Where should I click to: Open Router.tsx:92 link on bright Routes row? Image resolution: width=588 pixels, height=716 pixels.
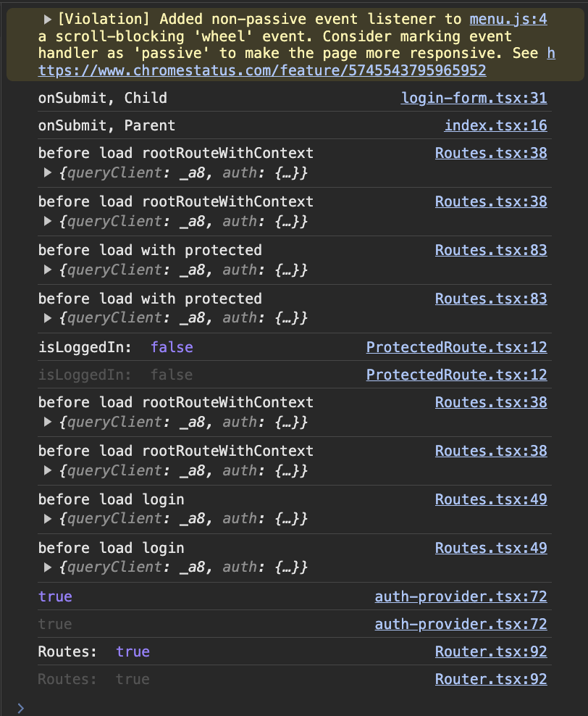[x=490, y=652]
